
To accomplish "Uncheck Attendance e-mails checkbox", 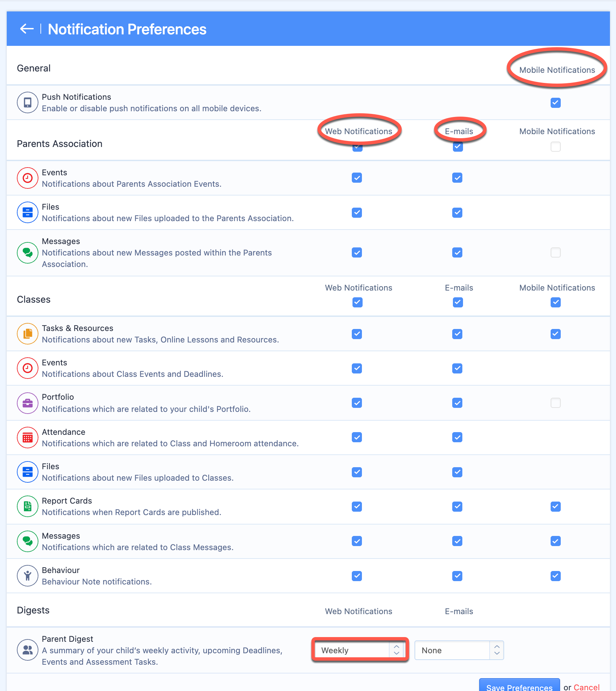I will click(457, 438).
